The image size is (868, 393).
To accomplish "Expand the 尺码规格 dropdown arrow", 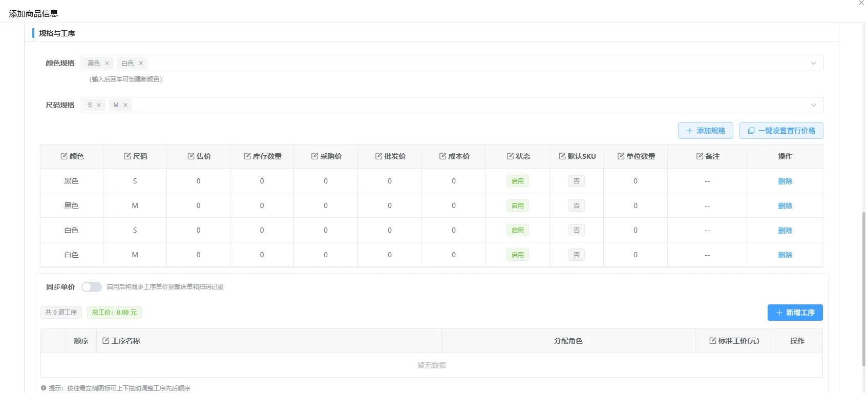I will (813, 105).
